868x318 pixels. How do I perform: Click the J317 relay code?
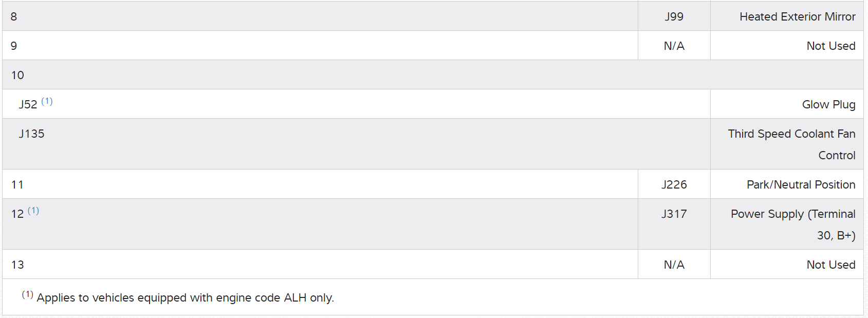[x=674, y=214]
